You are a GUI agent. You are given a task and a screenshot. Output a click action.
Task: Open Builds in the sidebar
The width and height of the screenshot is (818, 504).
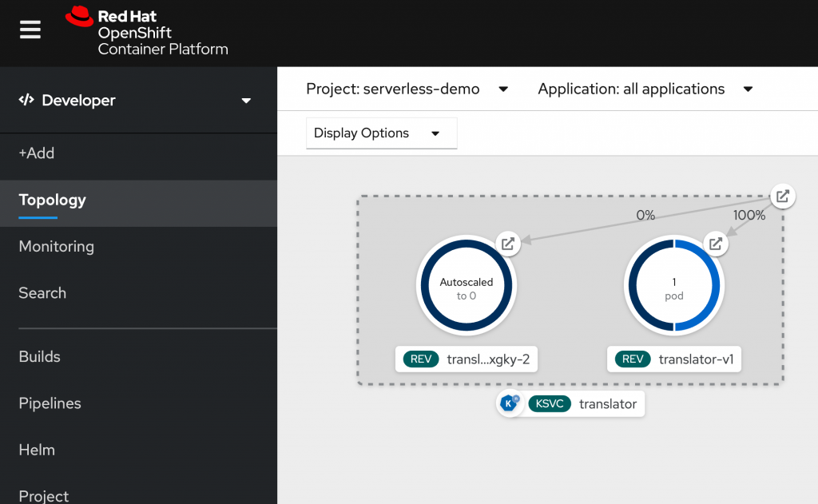click(40, 357)
